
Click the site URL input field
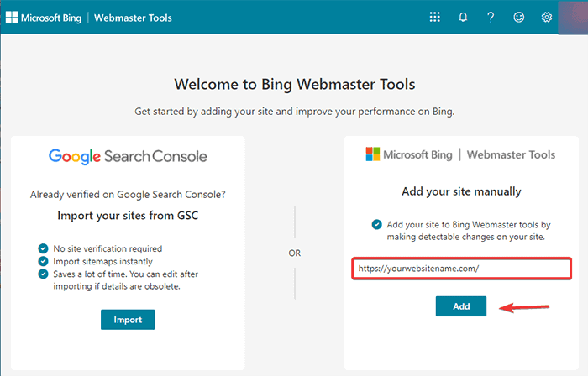(x=461, y=269)
